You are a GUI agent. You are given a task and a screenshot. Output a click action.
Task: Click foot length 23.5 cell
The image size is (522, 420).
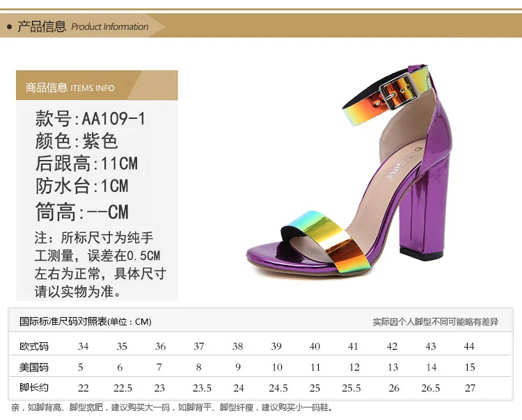tap(202, 388)
